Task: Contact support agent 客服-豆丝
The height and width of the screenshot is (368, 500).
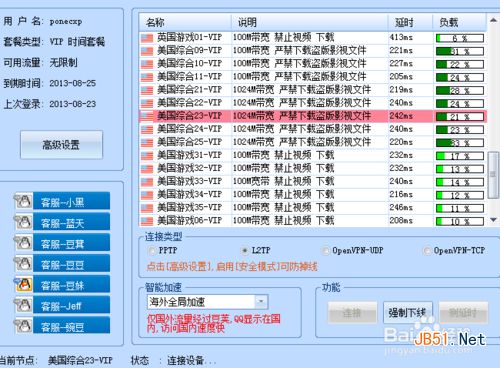Action: (x=71, y=285)
